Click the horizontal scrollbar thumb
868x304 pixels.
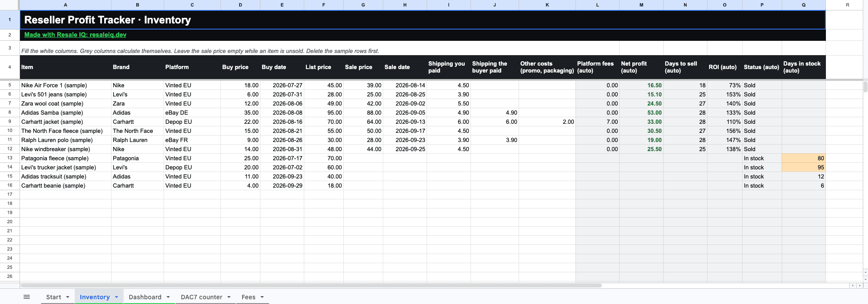point(311,285)
